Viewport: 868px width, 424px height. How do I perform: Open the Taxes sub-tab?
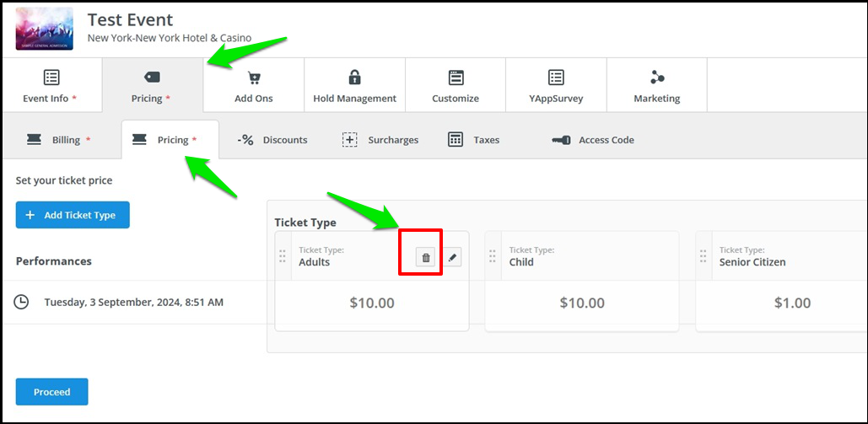[474, 140]
